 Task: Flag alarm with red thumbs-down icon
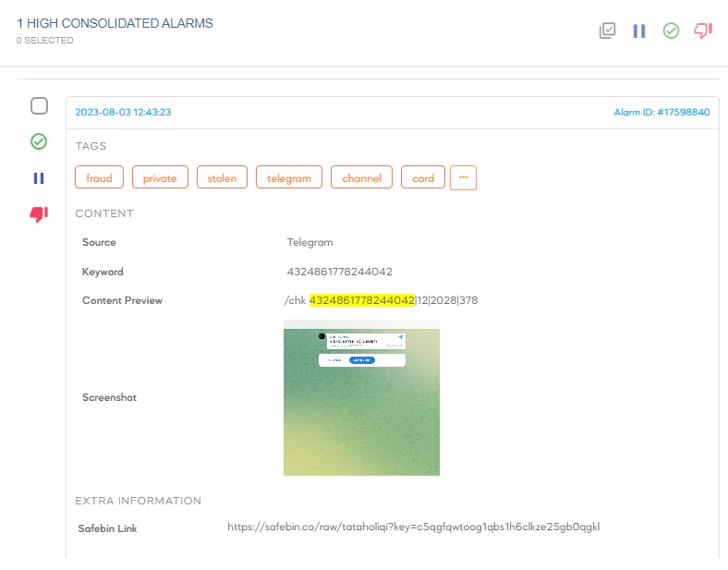[x=39, y=214]
